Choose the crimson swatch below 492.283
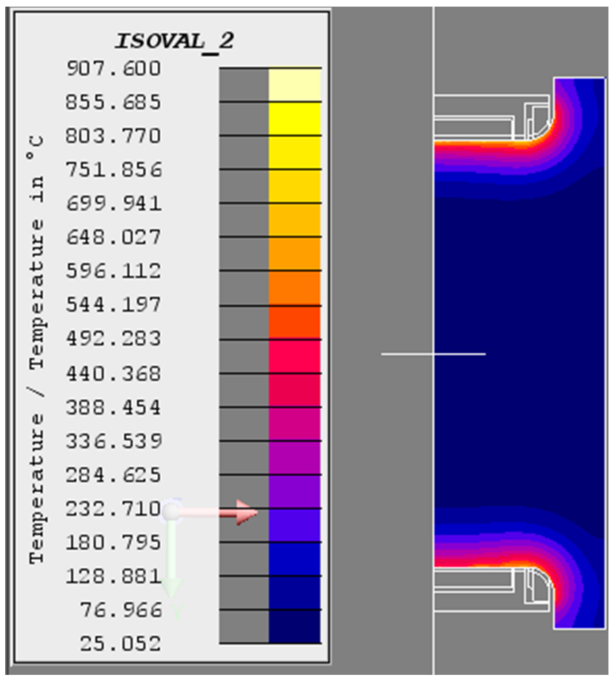Image resolution: width=616 pixels, height=681 pixels. (x=295, y=356)
